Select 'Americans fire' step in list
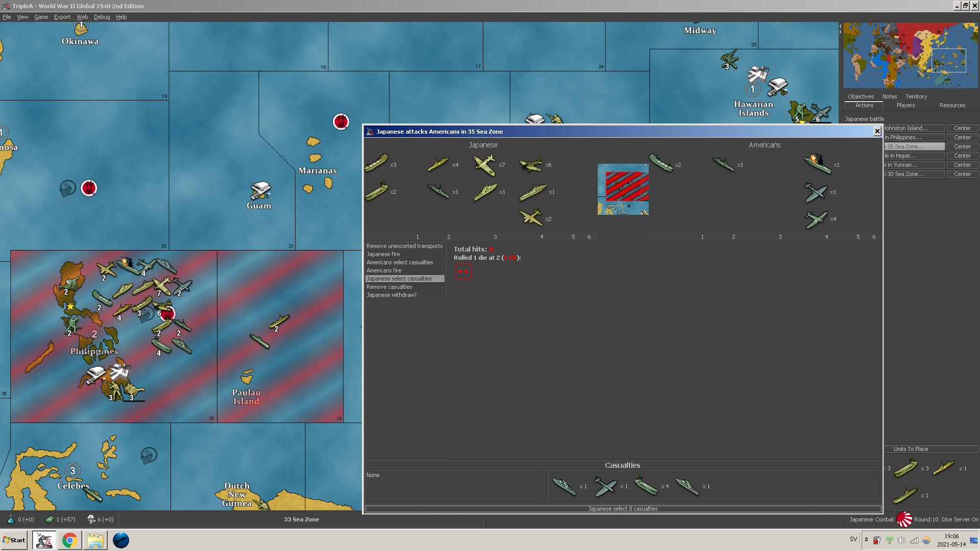 point(405,270)
